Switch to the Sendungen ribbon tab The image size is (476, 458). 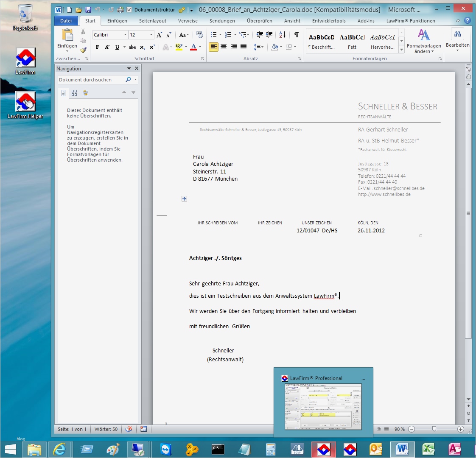point(222,20)
